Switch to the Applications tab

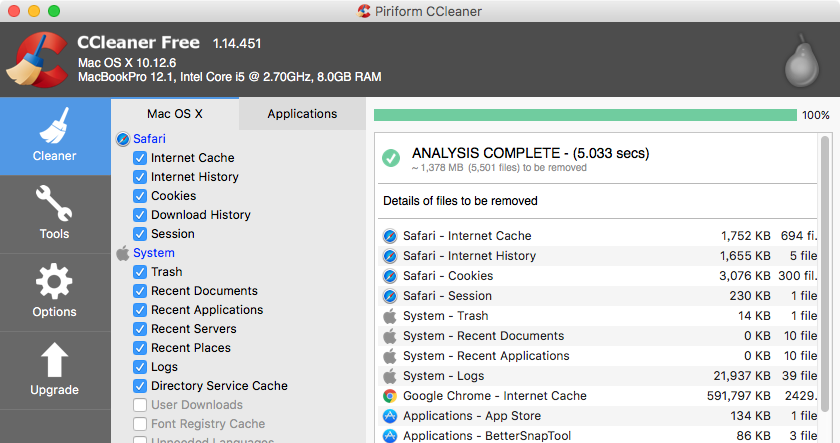[302, 114]
